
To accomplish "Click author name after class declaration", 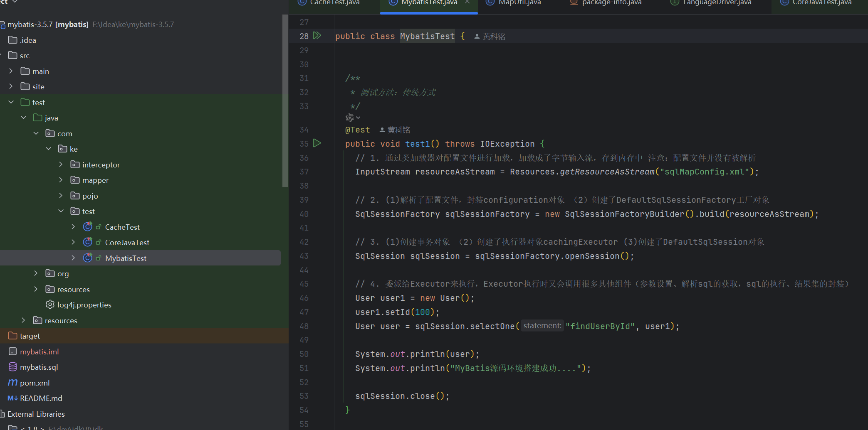I will [x=494, y=37].
